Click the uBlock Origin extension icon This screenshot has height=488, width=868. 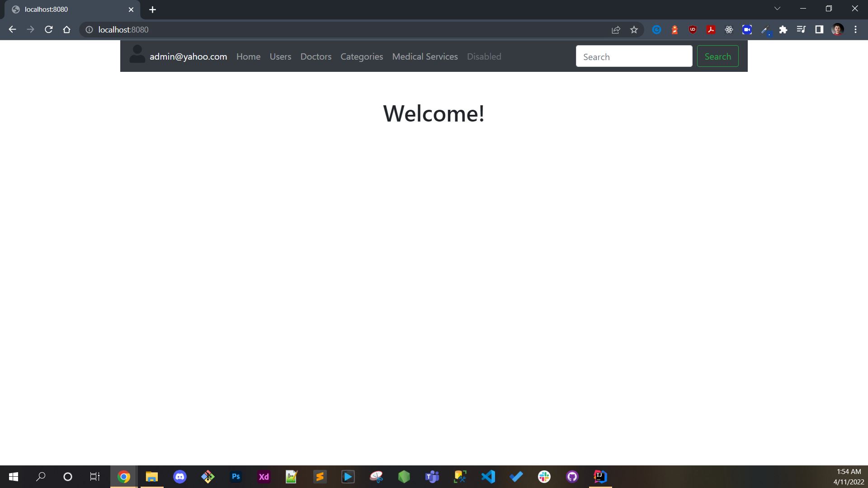coord(693,29)
